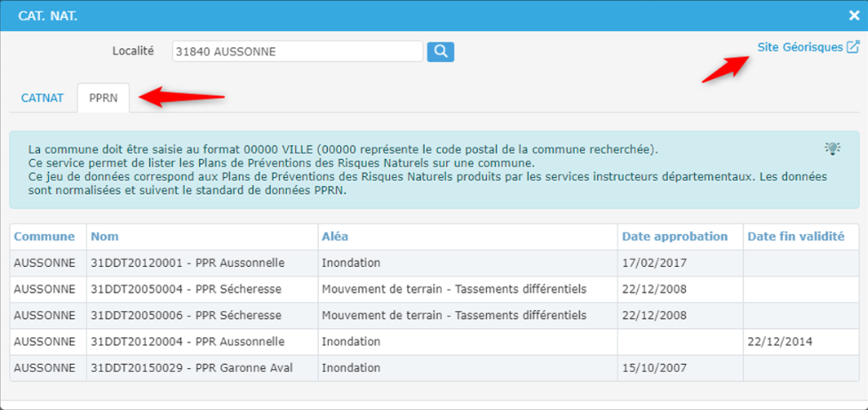868x410 pixels.
Task: Switch to the CATNAT tab
Action: click(42, 98)
